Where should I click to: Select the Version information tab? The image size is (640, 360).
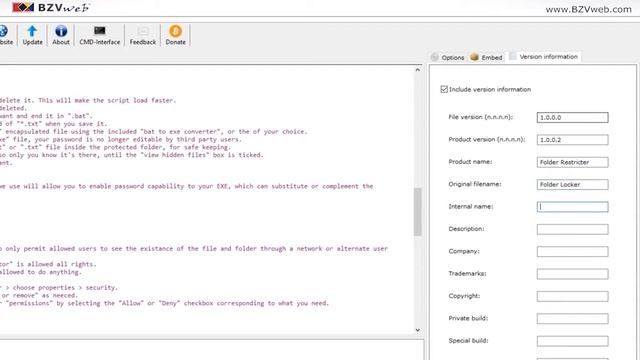[544, 57]
